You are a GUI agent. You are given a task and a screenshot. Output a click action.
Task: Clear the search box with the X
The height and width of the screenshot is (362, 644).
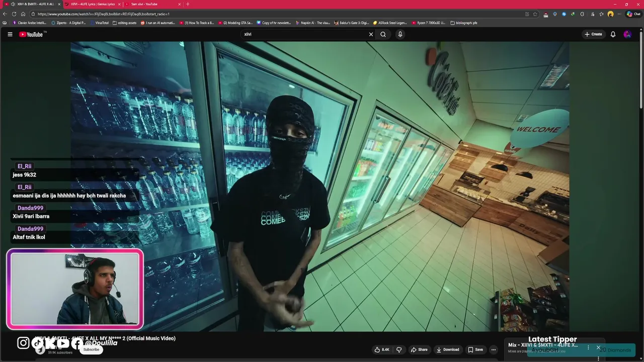(x=371, y=34)
